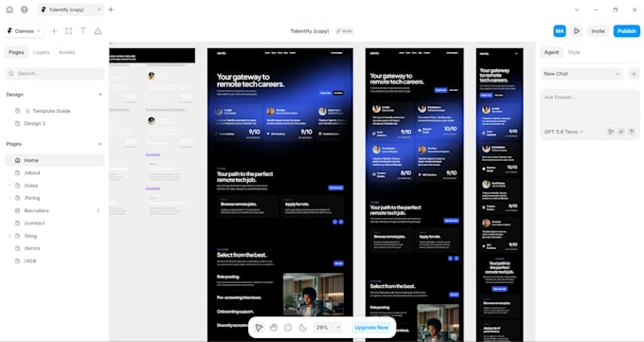
Task: Open the /404 page
Action: (x=30, y=261)
